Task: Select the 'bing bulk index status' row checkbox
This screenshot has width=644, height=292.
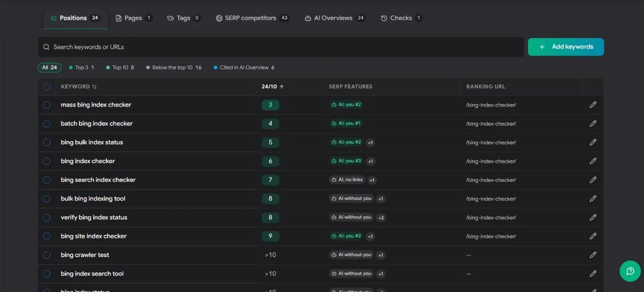Action: [x=47, y=142]
